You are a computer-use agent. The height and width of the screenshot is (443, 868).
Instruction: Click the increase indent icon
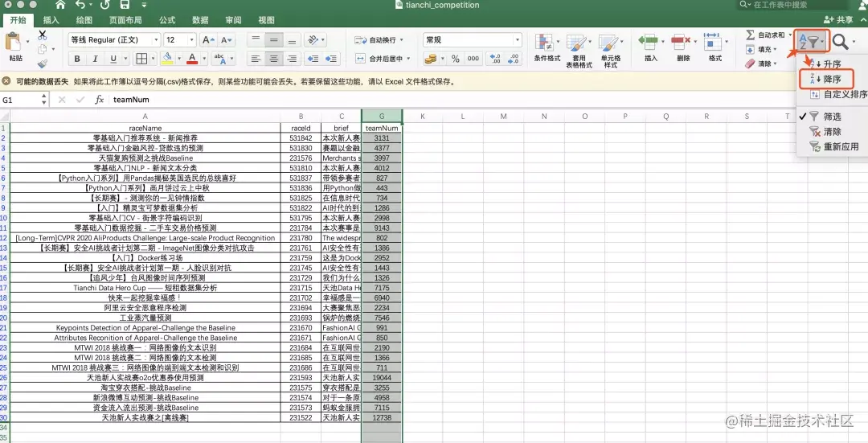click(331, 59)
